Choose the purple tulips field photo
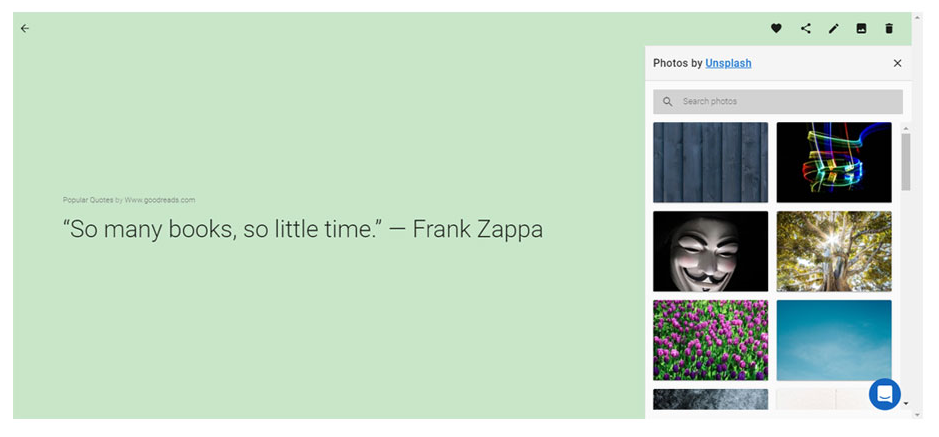 (x=710, y=340)
